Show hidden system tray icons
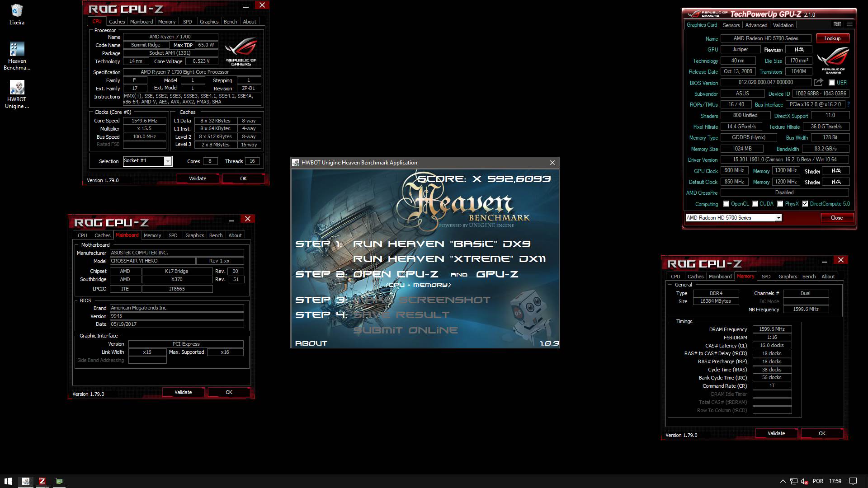The height and width of the screenshot is (488, 868). [x=783, y=481]
